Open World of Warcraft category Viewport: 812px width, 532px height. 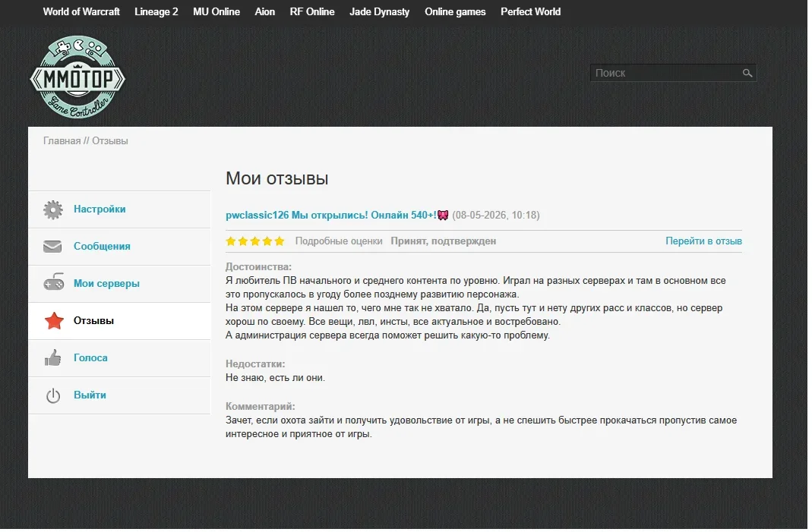click(x=82, y=12)
